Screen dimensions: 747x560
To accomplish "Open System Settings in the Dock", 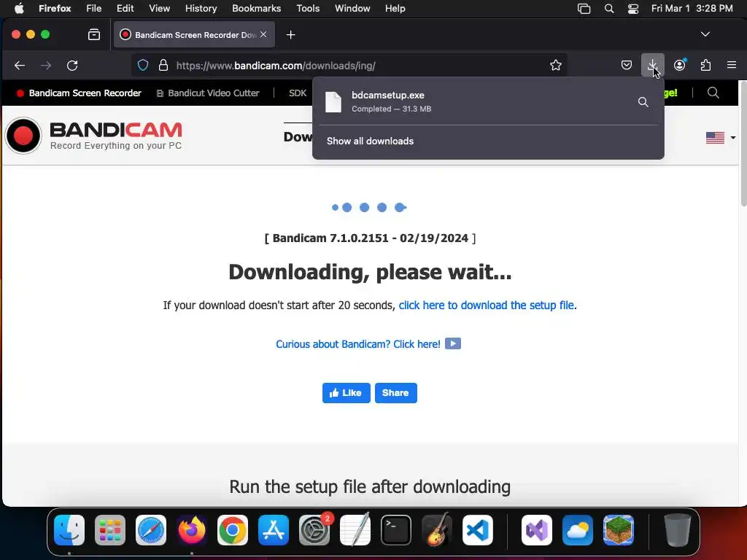I will (x=314, y=530).
